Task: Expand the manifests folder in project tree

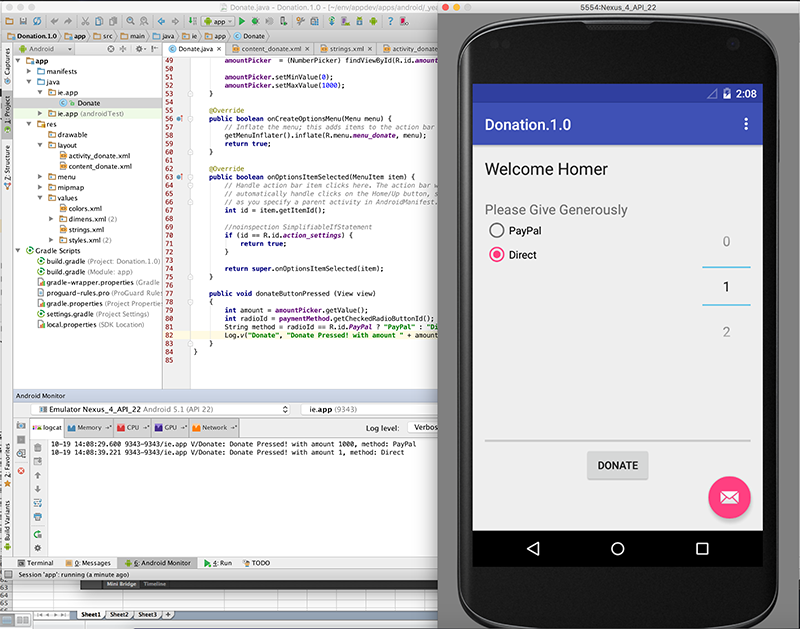Action: tap(29, 72)
